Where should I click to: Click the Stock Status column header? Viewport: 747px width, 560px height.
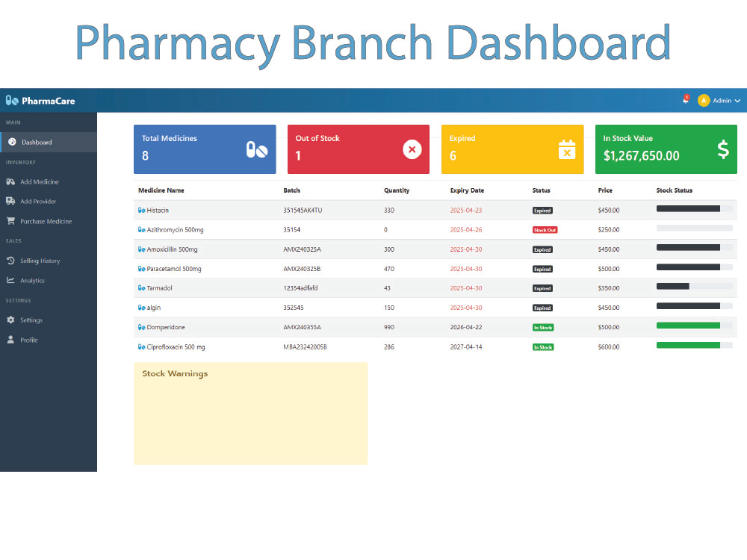[x=674, y=190]
